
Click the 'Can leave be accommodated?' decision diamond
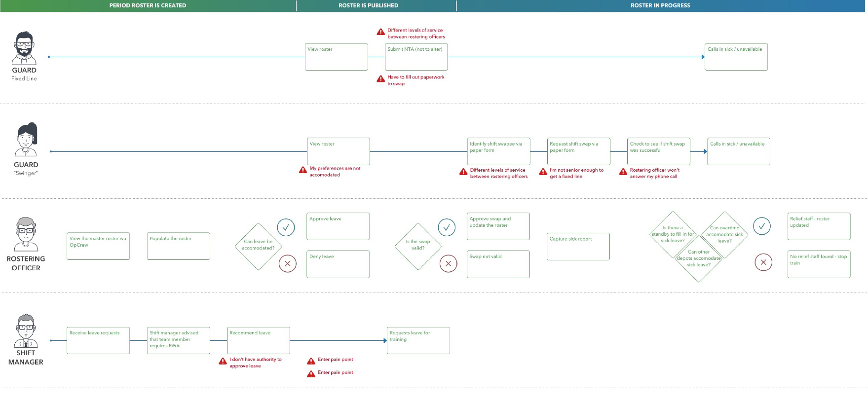[258, 246]
